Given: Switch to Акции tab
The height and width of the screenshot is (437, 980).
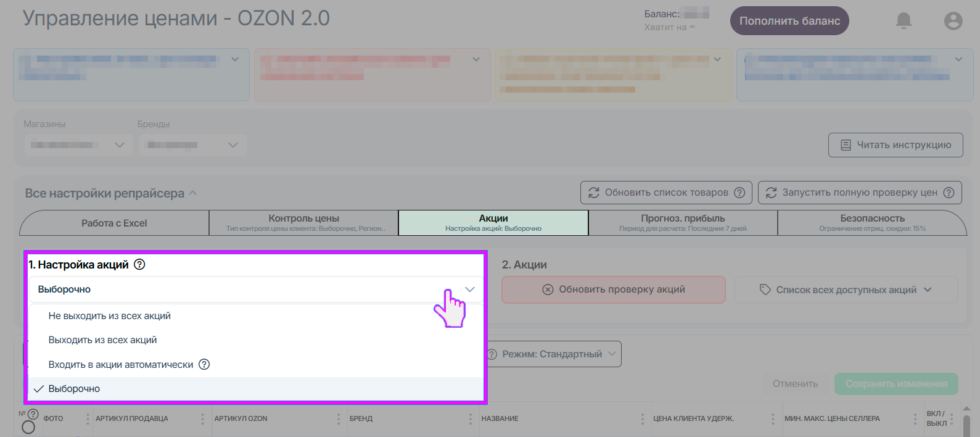Looking at the screenshot, I should 493,223.
